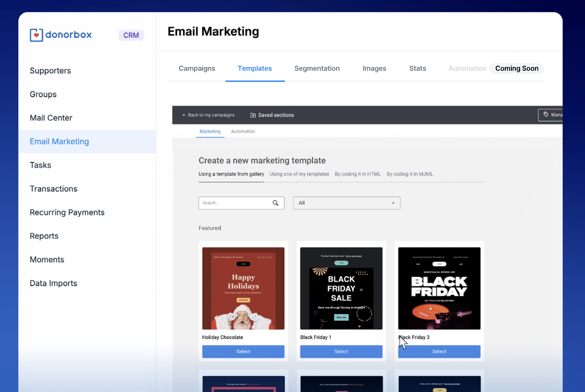
Task: Open the Stats tab
Action: point(417,68)
